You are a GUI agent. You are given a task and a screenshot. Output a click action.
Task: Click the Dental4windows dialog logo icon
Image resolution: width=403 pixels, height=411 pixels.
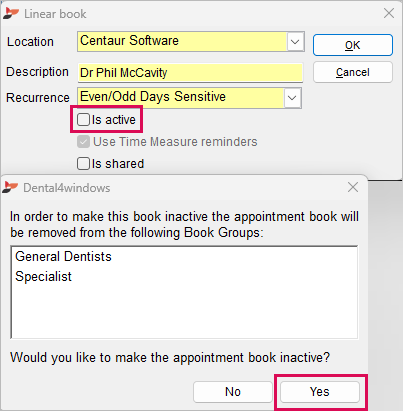click(10, 188)
